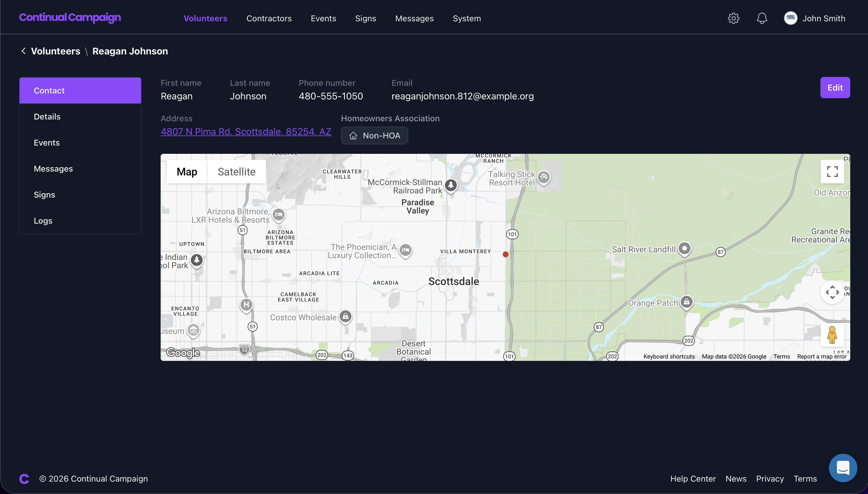This screenshot has width=868, height=494.
Task: Select the Map view type
Action: [187, 172]
